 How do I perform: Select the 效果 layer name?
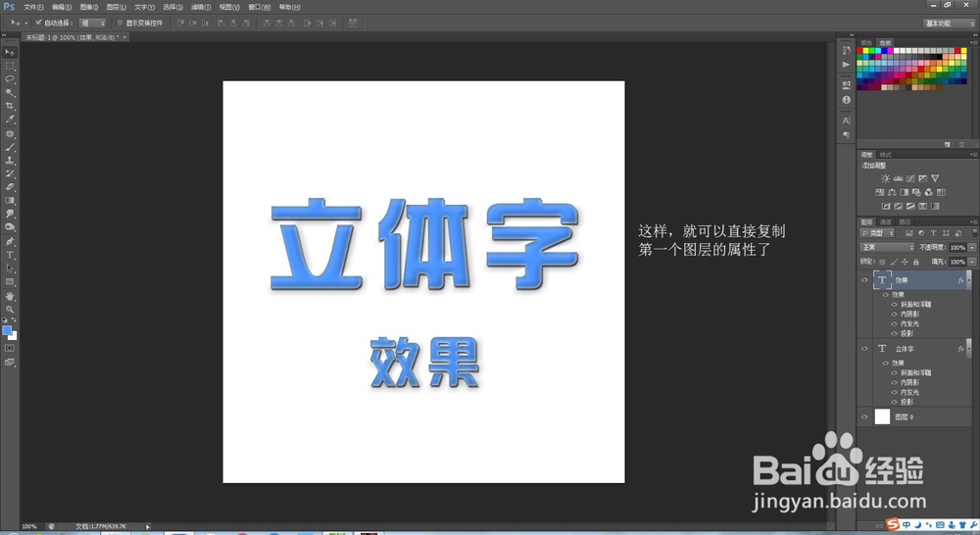pos(902,280)
